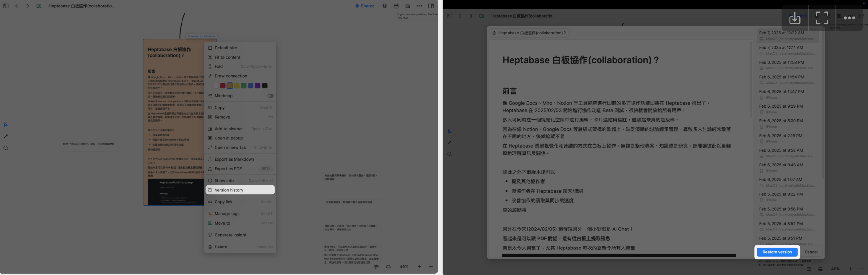868x275 pixels.
Task: Select the pointer arrow tool in left window
Action: [5, 124]
